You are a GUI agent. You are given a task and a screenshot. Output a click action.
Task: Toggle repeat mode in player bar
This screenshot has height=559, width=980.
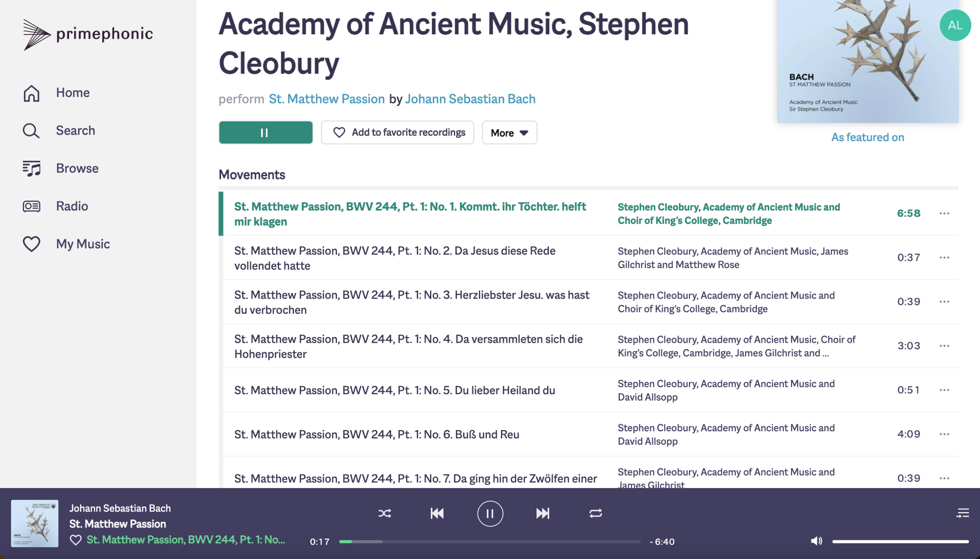596,513
